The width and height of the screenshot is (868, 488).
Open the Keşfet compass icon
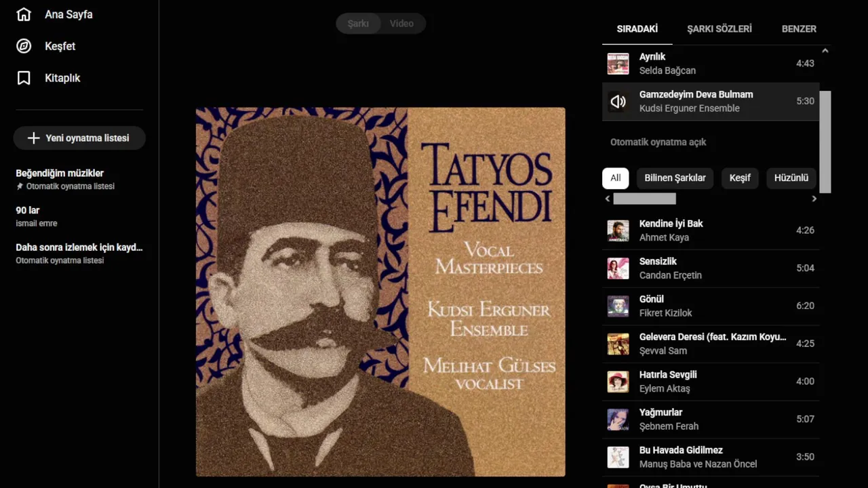(24, 46)
